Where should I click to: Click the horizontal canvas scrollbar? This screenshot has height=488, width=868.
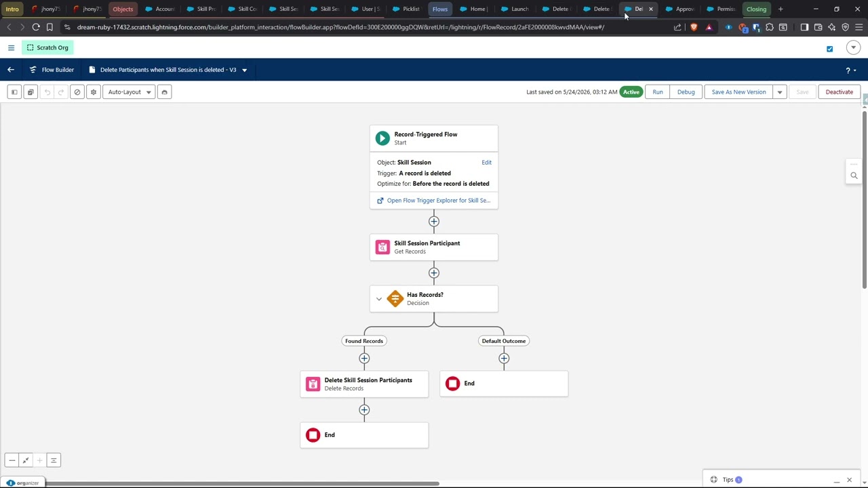point(241,484)
